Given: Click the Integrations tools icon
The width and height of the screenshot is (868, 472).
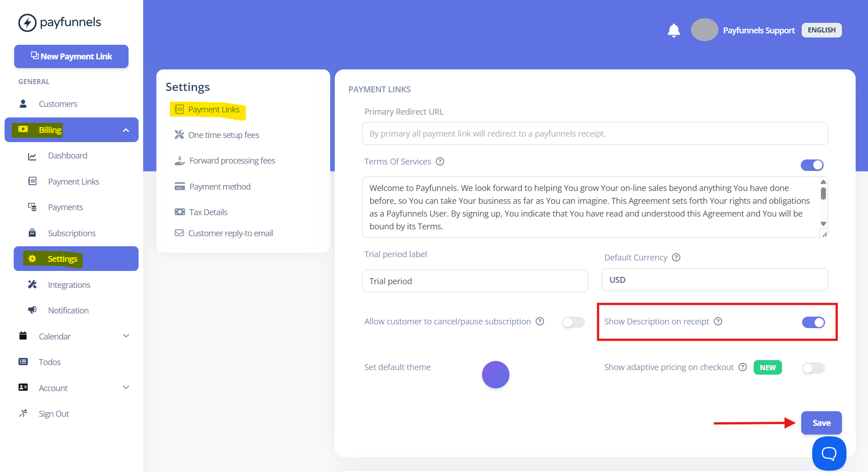Looking at the screenshot, I should (x=32, y=284).
